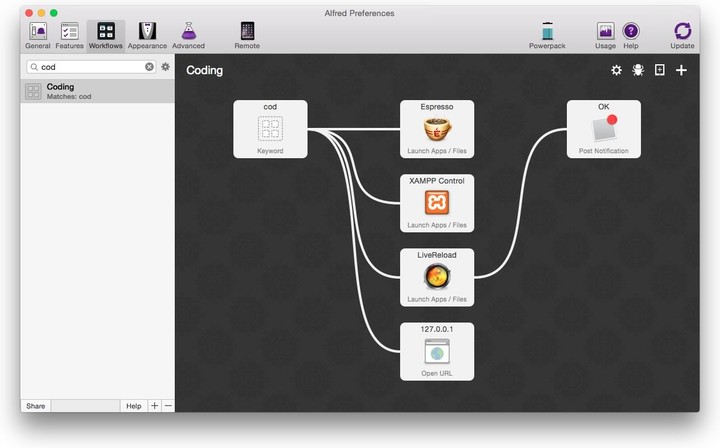Select the cod Keyword node

tap(270, 129)
